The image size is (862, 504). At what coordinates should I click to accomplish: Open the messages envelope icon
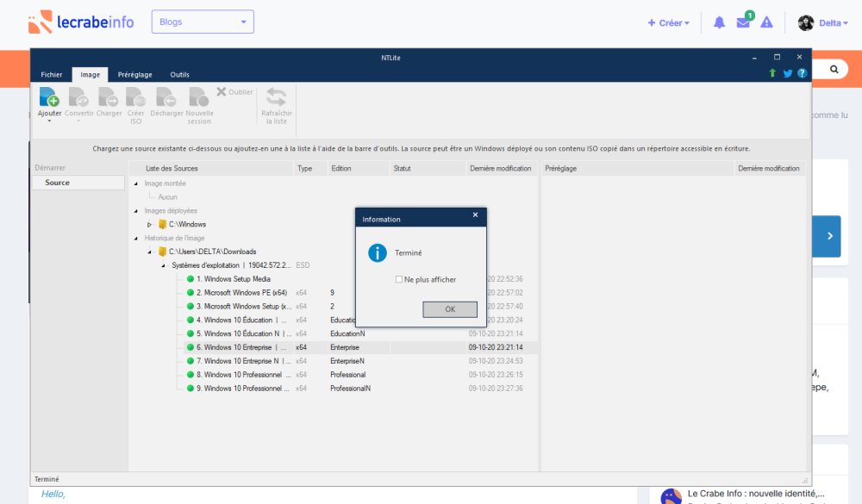pos(743,22)
